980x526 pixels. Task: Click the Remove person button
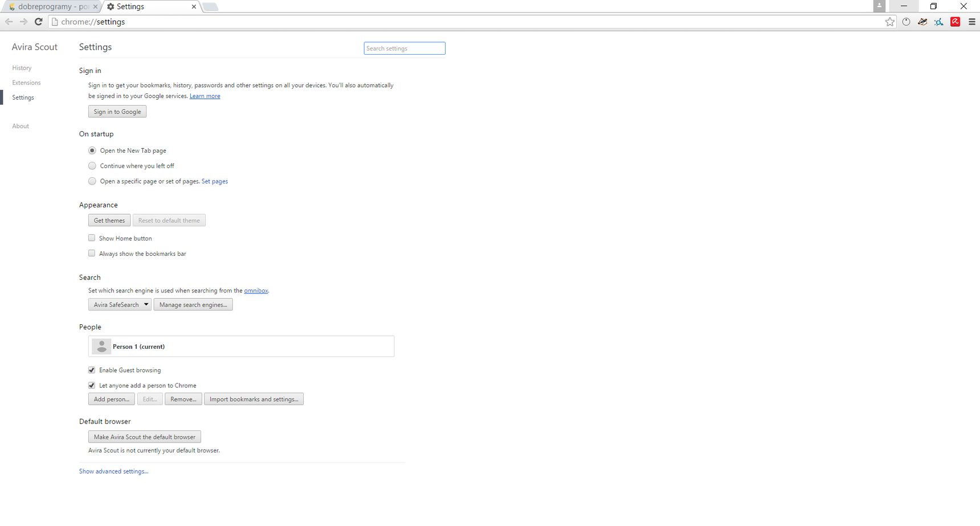click(x=183, y=399)
